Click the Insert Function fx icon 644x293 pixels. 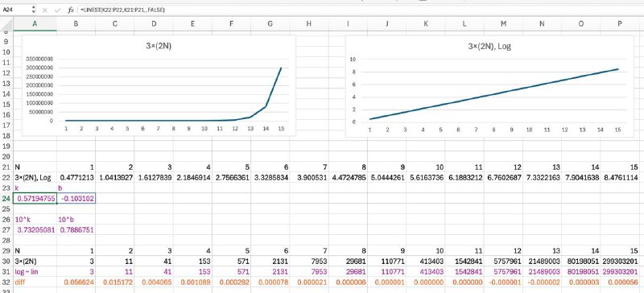point(71,10)
